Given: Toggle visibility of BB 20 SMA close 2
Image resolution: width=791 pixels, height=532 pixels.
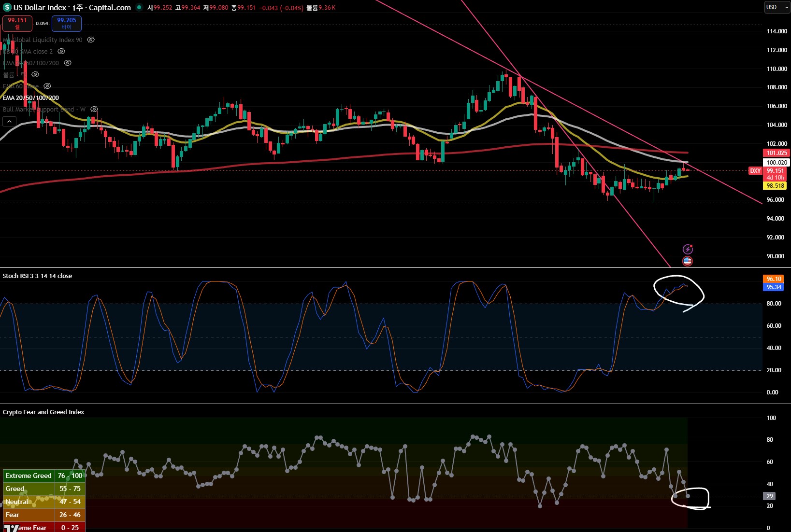Looking at the screenshot, I should click(61, 51).
